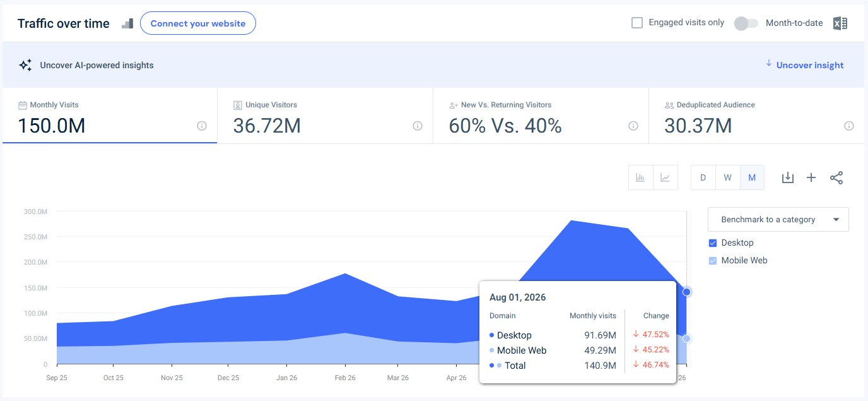868x401 pixels.
Task: Select daily granularity D
Action: (x=703, y=177)
